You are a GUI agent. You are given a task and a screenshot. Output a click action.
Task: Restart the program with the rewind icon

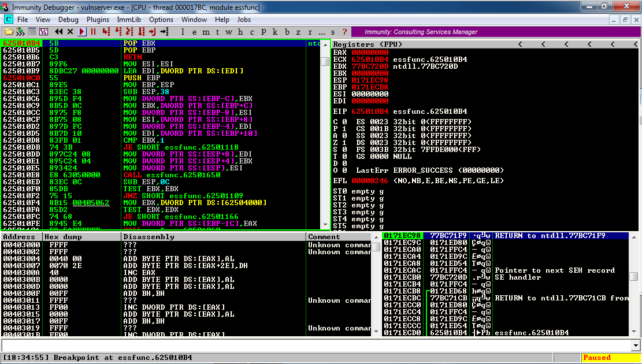pos(59,32)
